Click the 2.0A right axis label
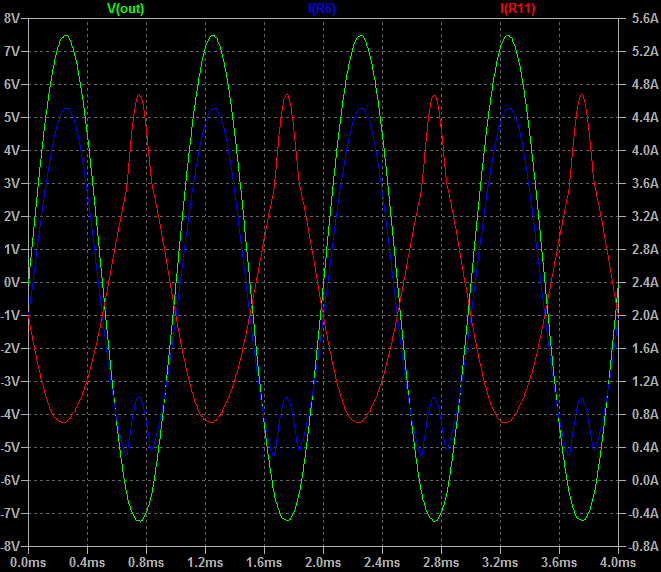This screenshot has width=661, height=572. pyautogui.click(x=645, y=315)
